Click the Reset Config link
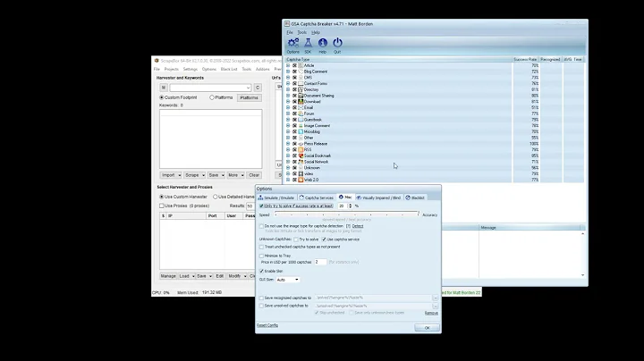This screenshot has width=644, height=361. pos(267,325)
